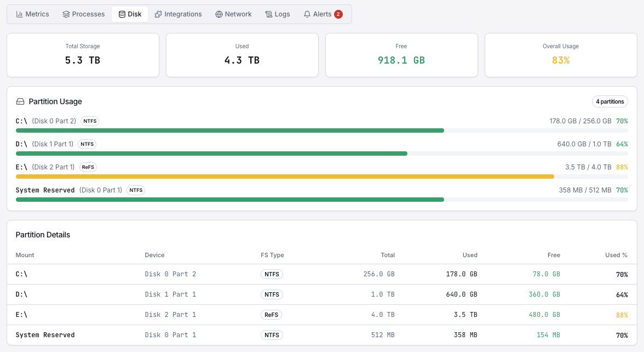Image resolution: width=644 pixels, height=352 pixels.
Task: Click the ReFS badge for E:\ partition
Action: tap(88, 167)
